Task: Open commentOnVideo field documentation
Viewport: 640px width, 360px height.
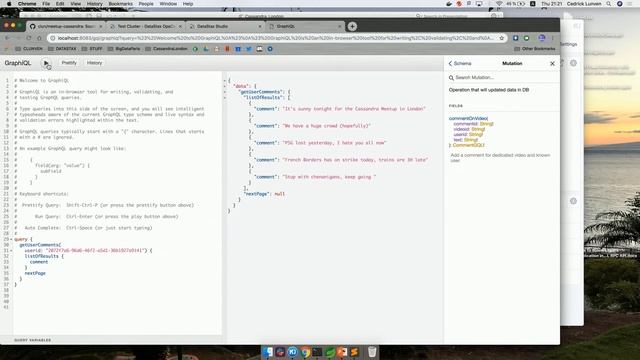Action: [468, 118]
